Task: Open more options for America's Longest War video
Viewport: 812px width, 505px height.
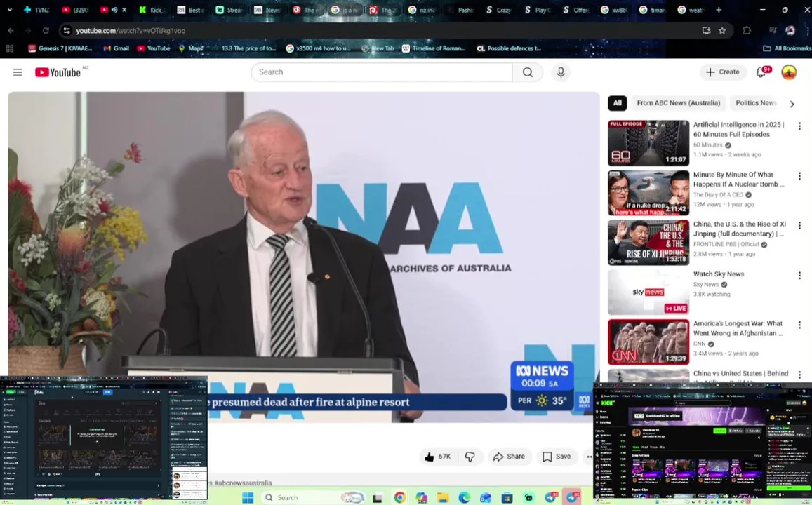Action: tap(799, 325)
